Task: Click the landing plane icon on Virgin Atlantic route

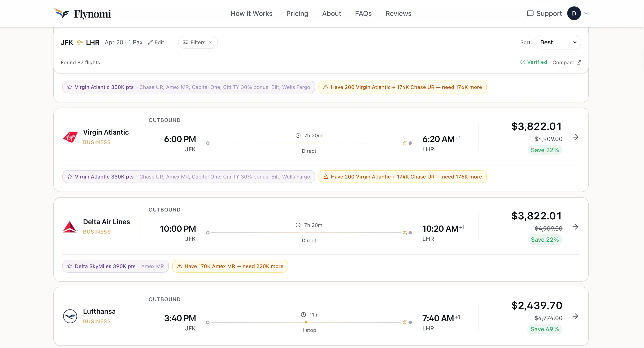Action: (x=405, y=143)
